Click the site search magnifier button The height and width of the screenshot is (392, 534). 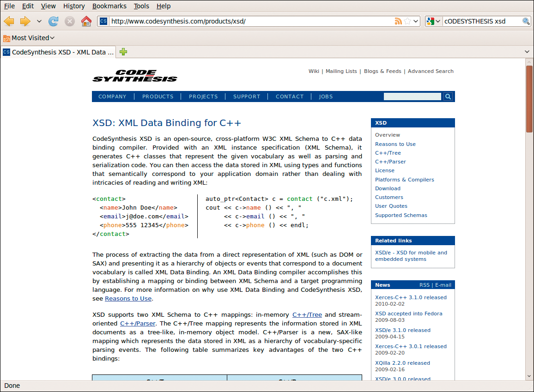pos(448,96)
